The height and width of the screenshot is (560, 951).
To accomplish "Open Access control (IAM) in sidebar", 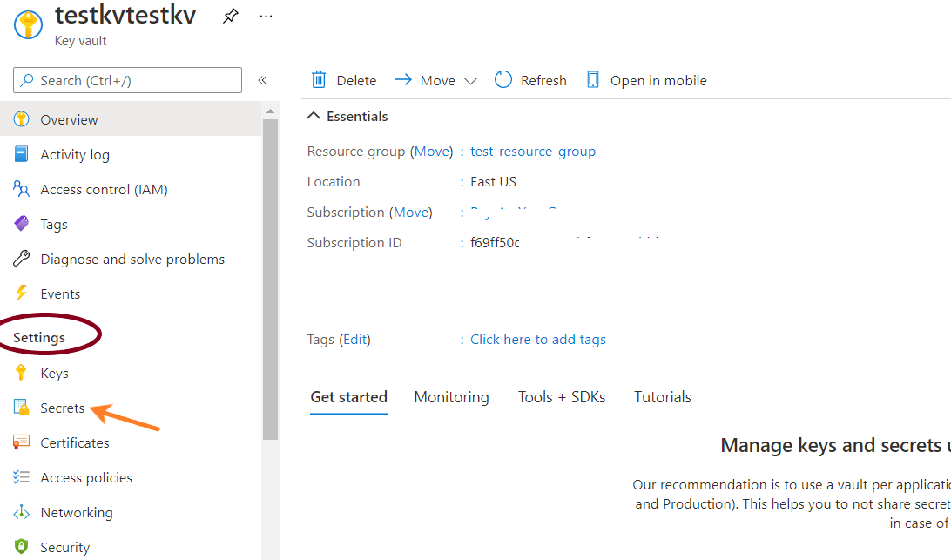I will click(x=104, y=190).
